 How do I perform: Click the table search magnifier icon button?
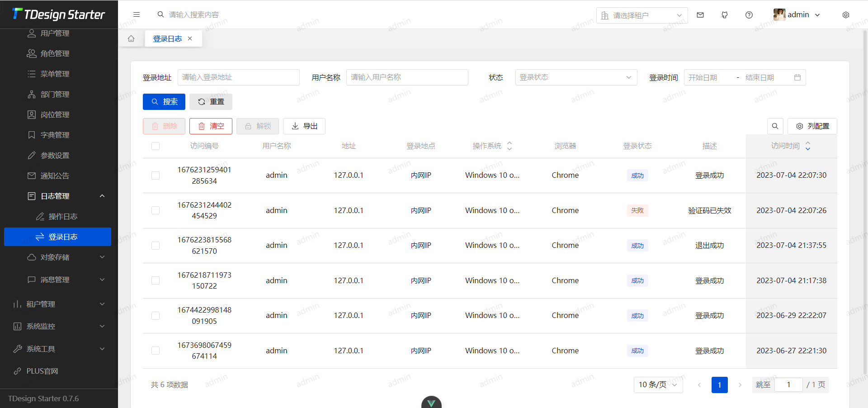click(775, 126)
